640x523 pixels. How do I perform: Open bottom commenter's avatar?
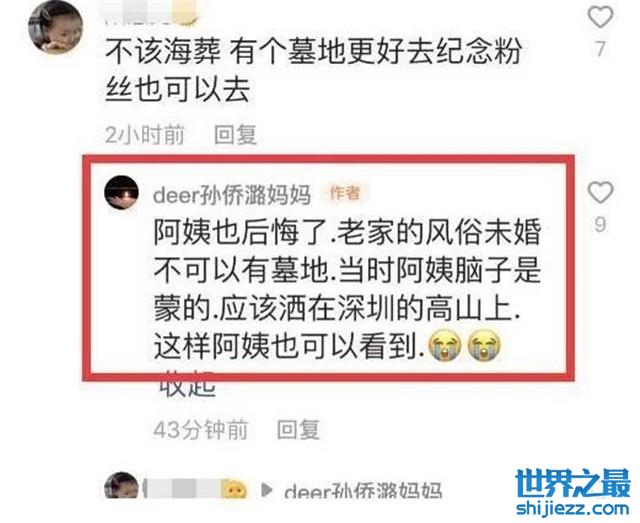(122, 486)
